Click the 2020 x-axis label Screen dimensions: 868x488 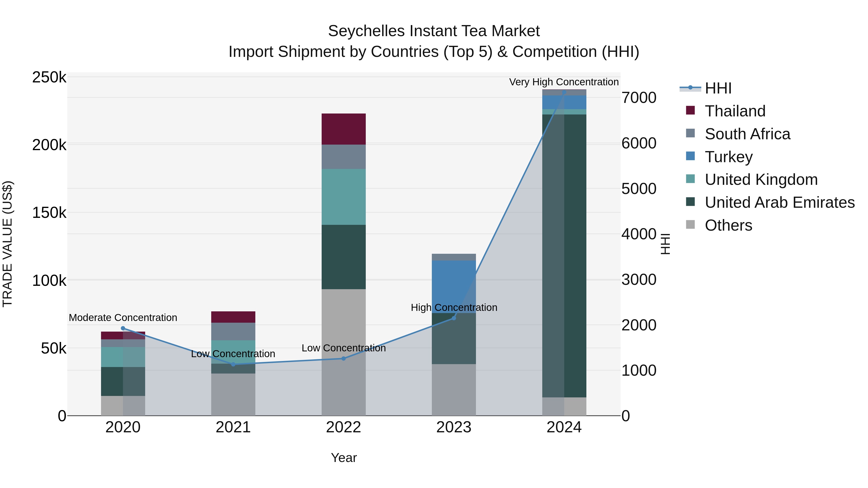[123, 427]
